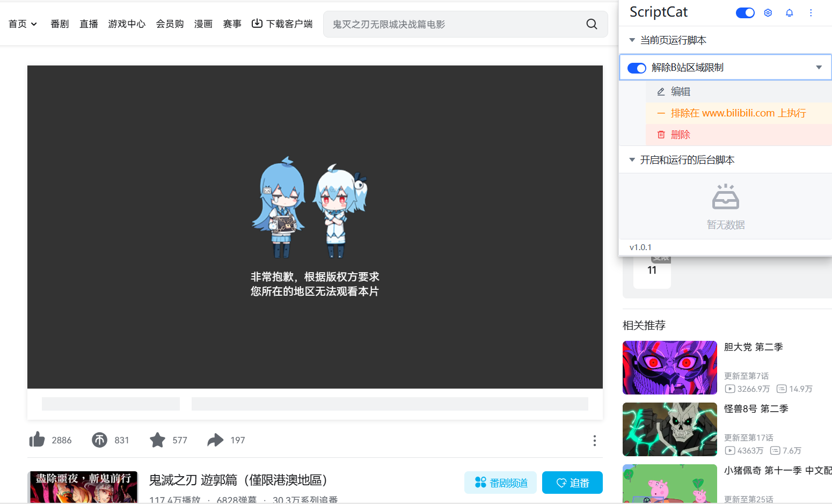
Task: Open 胆大党 第二季 title link
Action: pyautogui.click(x=753, y=347)
